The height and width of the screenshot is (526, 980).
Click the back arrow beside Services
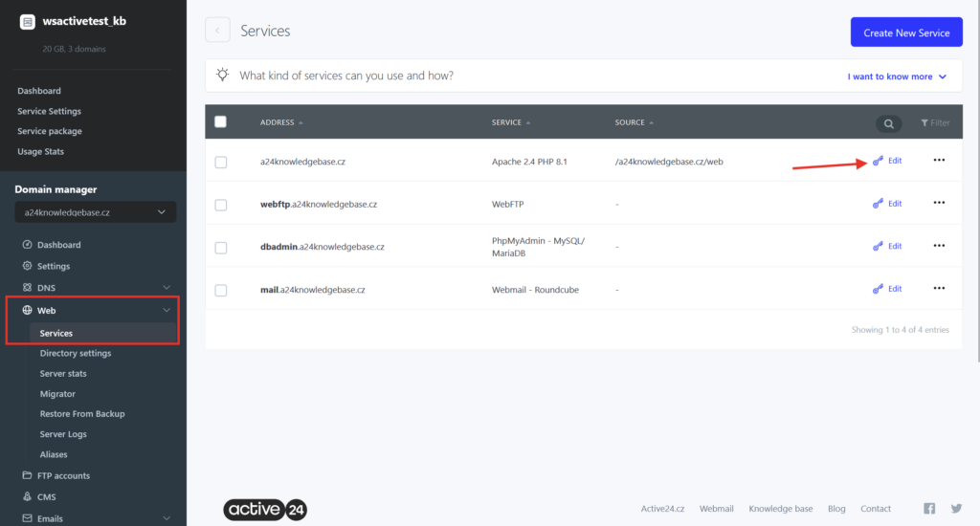[217, 30]
